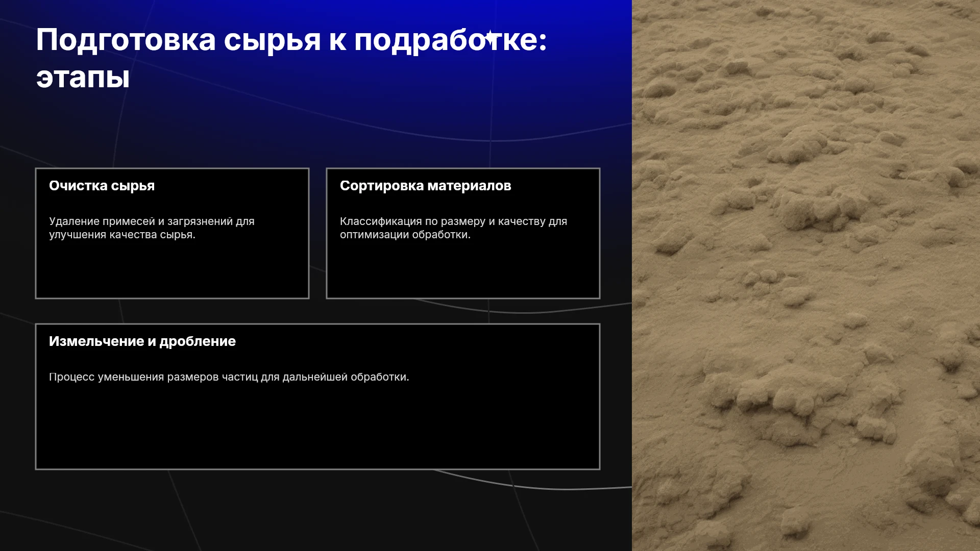
Task: Click the sparkle star icon in the title
Action: click(491, 37)
